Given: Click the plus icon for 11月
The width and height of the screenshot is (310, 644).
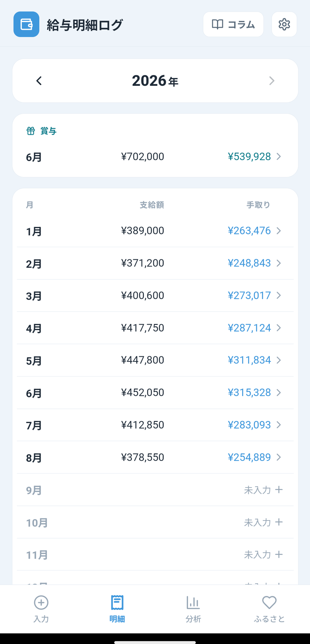Looking at the screenshot, I should pos(279,554).
